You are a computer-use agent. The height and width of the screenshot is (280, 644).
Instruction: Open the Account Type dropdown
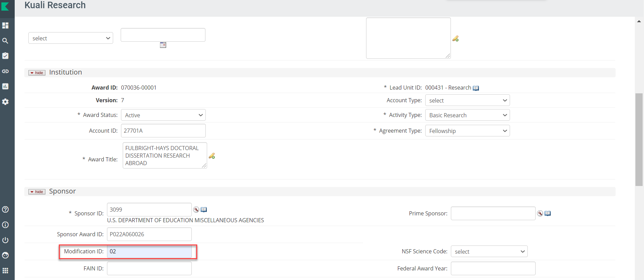click(467, 100)
